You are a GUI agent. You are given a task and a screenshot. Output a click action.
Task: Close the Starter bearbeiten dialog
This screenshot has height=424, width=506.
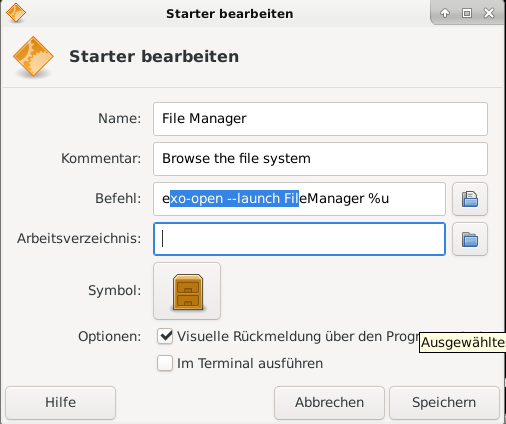pyautogui.click(x=489, y=13)
